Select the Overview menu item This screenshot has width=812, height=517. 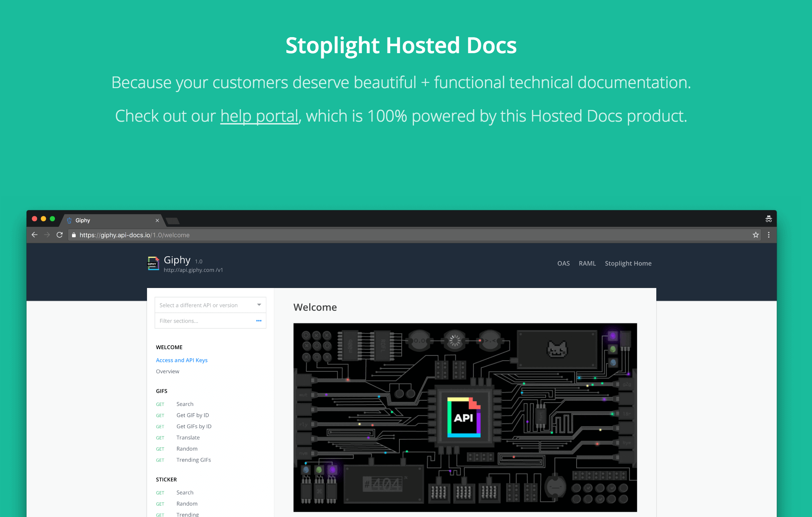tap(168, 371)
